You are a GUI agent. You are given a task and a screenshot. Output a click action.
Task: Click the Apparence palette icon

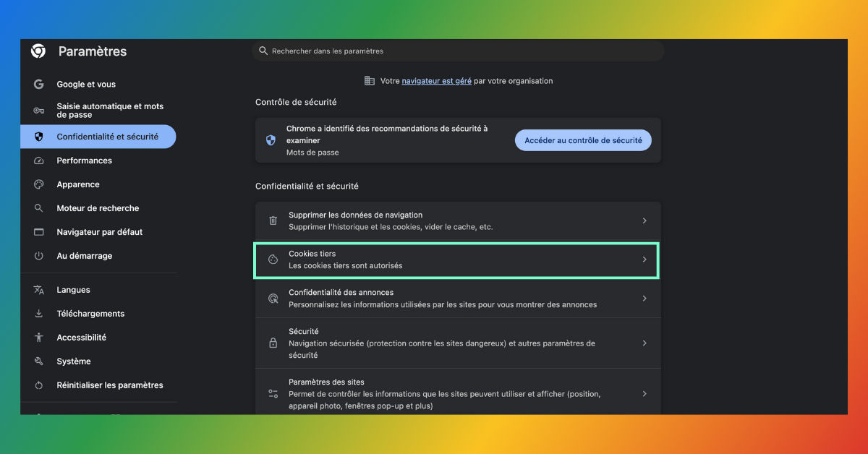click(x=39, y=184)
